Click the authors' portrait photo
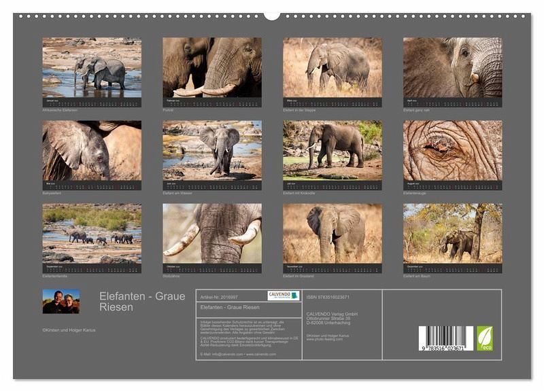This screenshot has width=544, height=392. pos(61,302)
